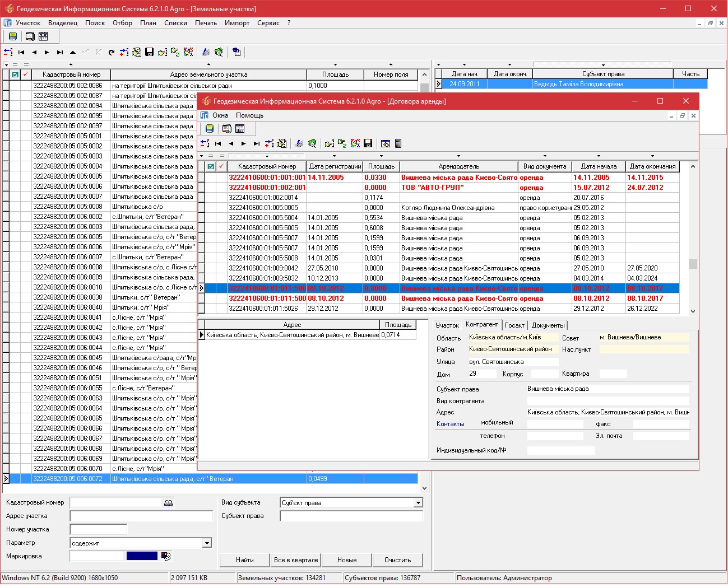Screen dimensions: 728x588
Task: Toggle checkbox column header in lease grid
Action: coord(211,166)
